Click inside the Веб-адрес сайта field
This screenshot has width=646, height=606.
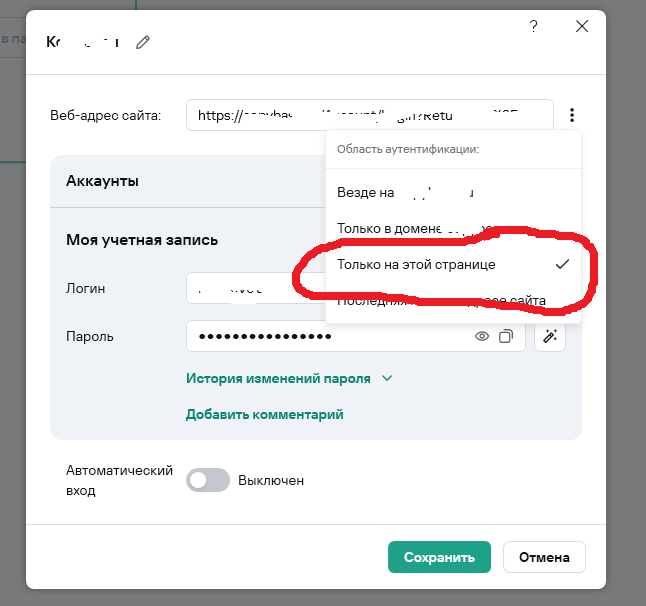(370, 115)
